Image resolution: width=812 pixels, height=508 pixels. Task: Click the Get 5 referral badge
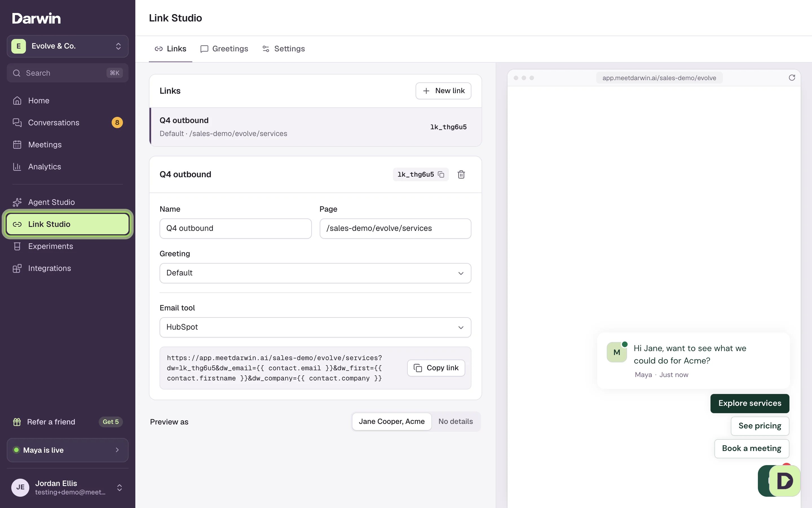(111, 422)
